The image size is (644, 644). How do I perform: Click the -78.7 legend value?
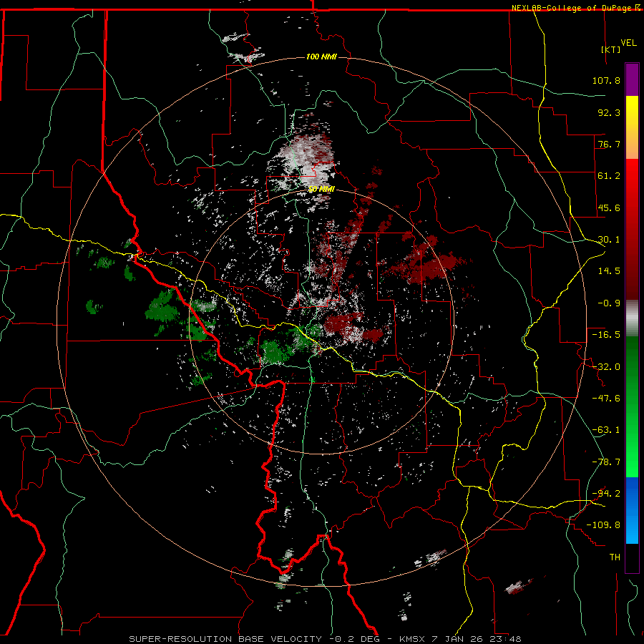click(x=606, y=462)
